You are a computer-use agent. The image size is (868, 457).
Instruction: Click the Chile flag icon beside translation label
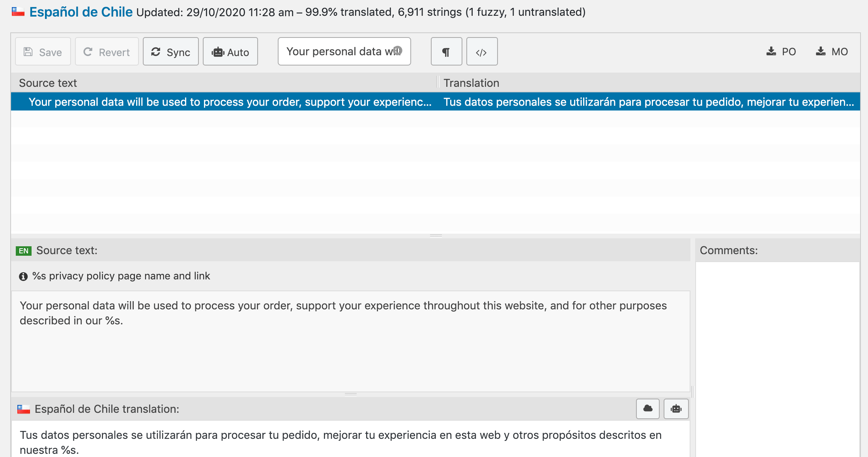(x=24, y=409)
